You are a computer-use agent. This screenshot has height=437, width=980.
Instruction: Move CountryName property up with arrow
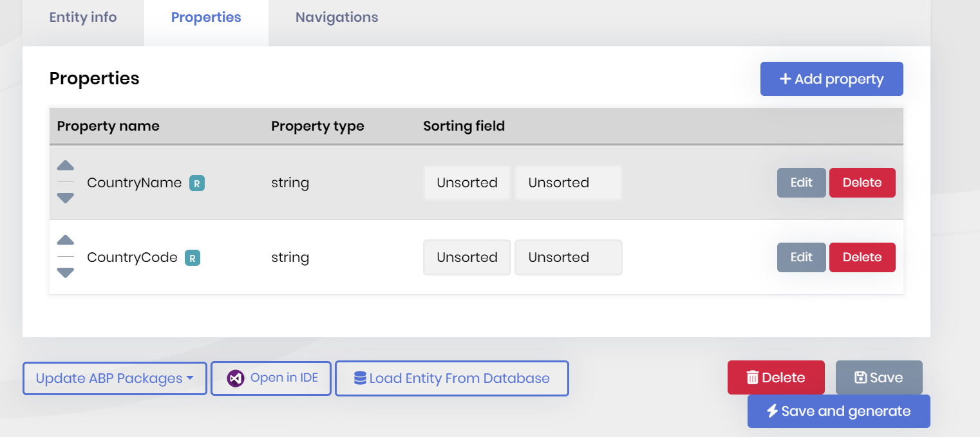(x=66, y=166)
